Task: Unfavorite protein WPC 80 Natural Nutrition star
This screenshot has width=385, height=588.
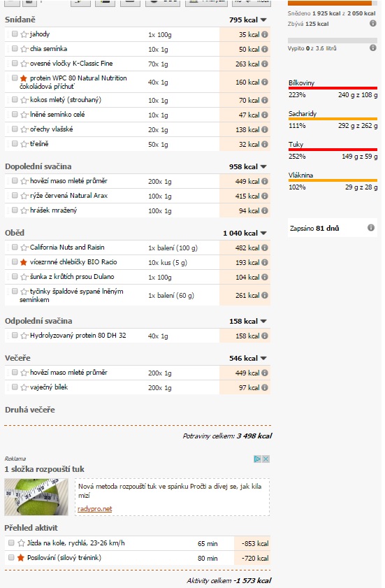Action: 24,78
